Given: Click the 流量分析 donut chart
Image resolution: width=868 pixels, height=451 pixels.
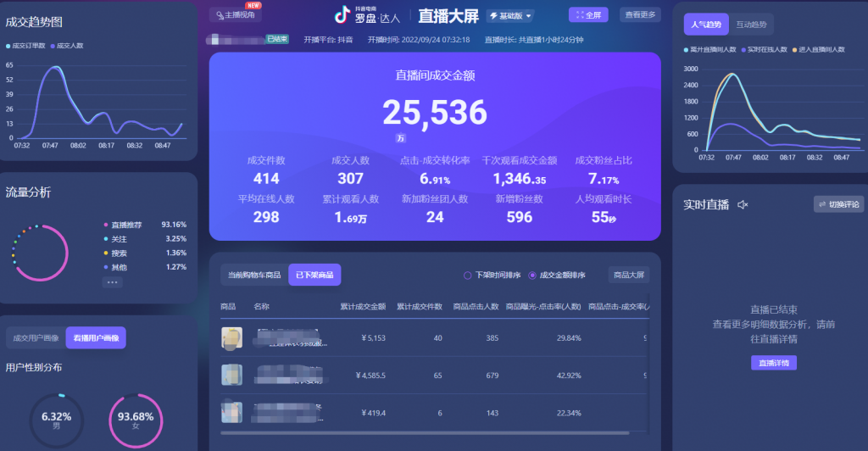Looking at the screenshot, I should [x=41, y=253].
